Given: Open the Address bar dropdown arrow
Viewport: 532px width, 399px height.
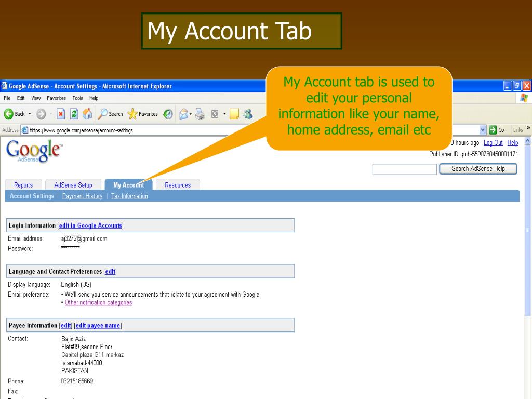Looking at the screenshot, I should click(483, 130).
